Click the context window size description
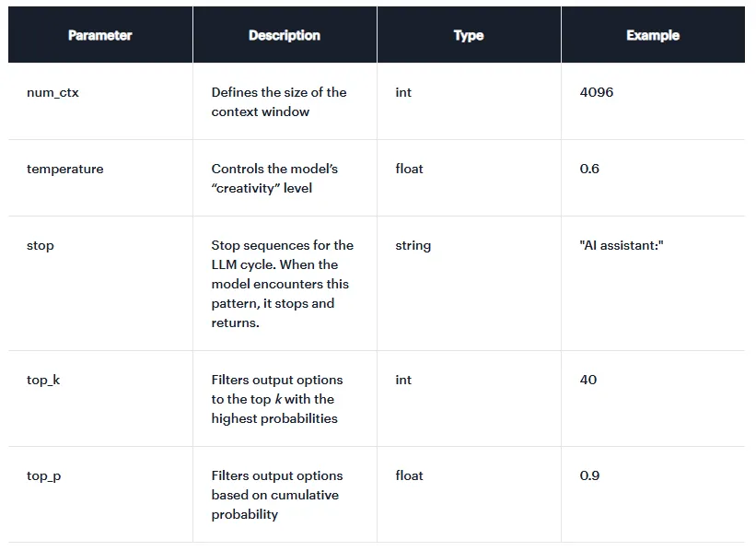This screenshot has height=551, width=756. (278, 101)
